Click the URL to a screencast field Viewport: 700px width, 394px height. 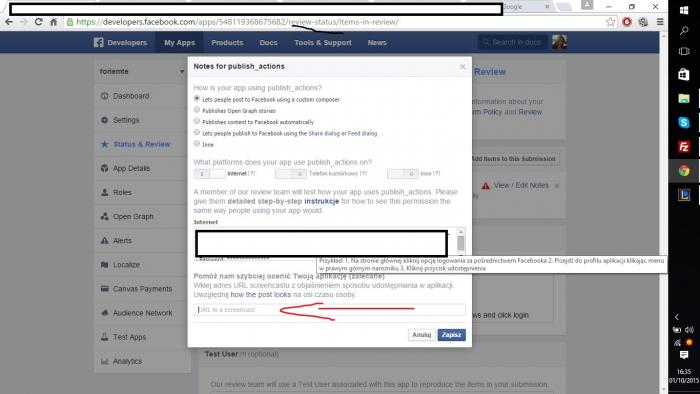tap(329, 310)
